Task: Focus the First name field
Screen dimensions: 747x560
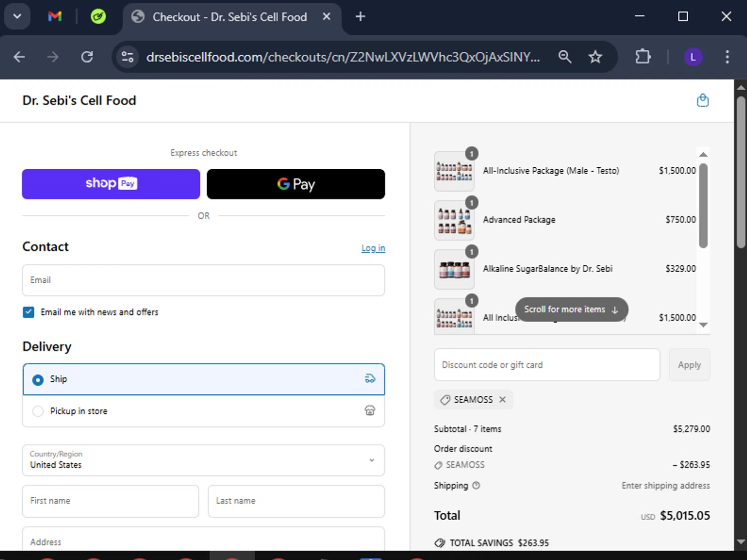Action: (x=111, y=501)
